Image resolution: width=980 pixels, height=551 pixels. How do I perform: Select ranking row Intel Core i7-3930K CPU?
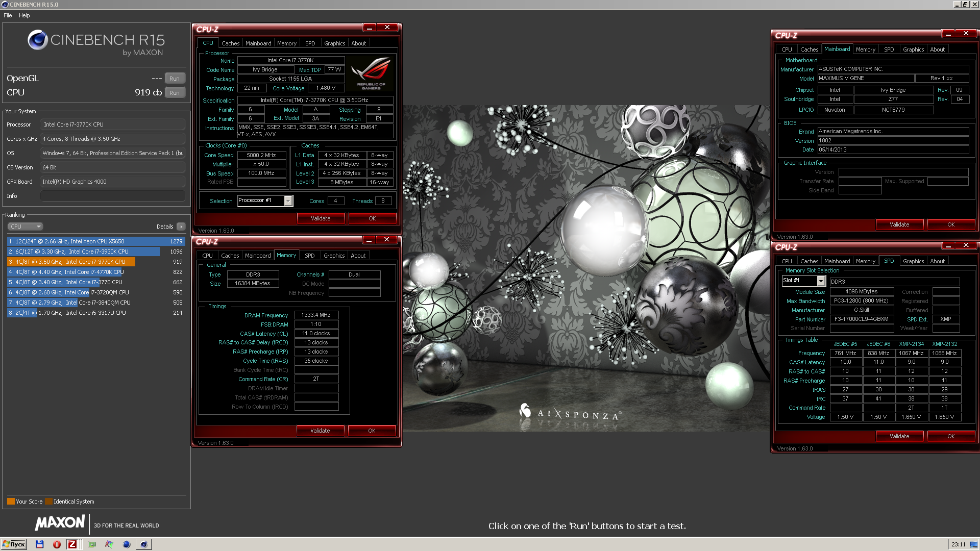pyautogui.click(x=96, y=252)
